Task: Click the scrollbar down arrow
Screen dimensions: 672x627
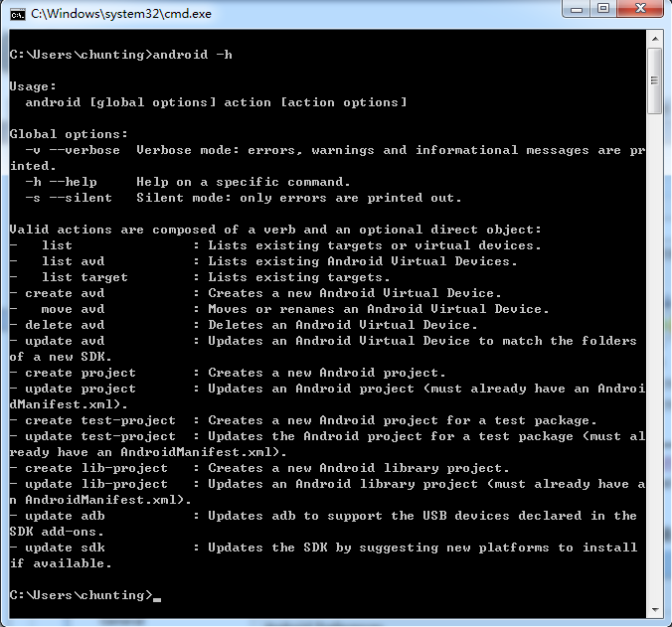Action: (655, 609)
